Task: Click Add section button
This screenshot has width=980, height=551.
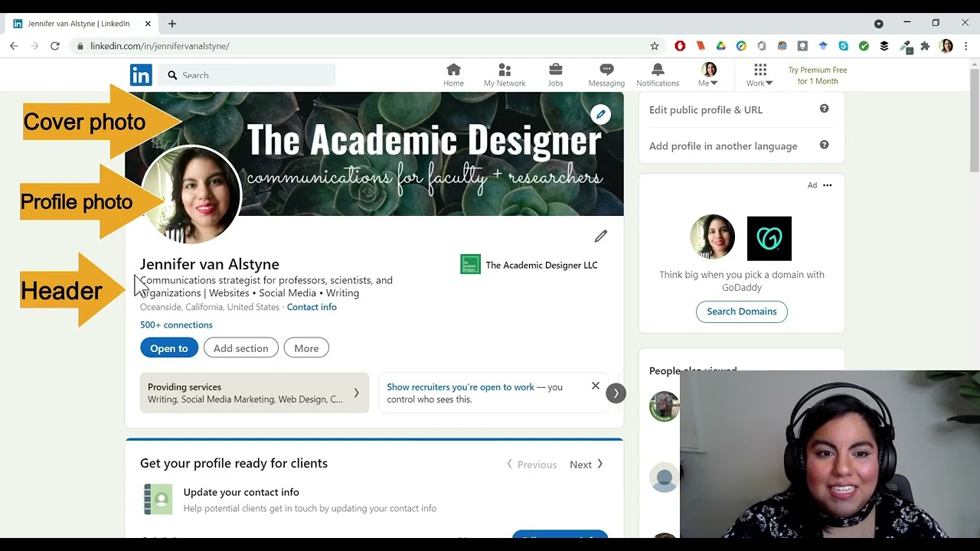Action: pyautogui.click(x=241, y=348)
